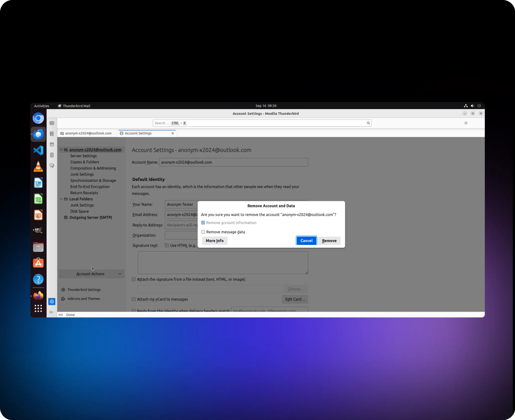Open the Mail space icon
Image resolution: width=515 pixels, height=420 pixels.
tap(52, 123)
